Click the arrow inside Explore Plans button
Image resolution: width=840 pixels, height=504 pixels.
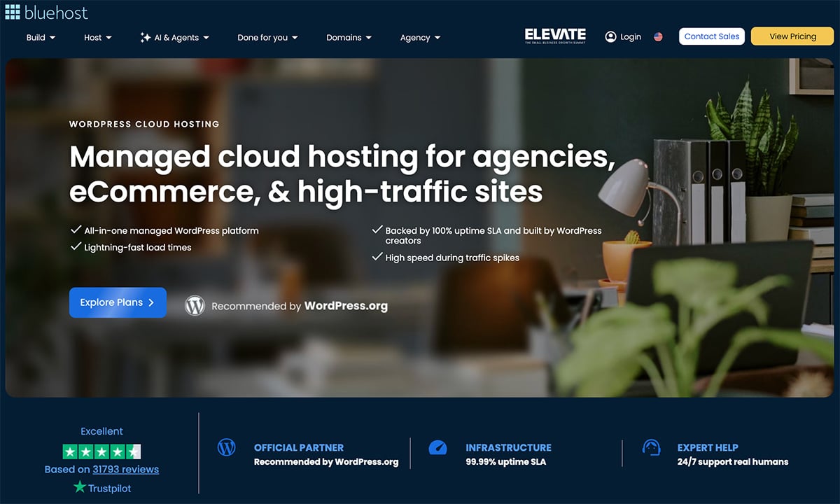click(x=151, y=302)
